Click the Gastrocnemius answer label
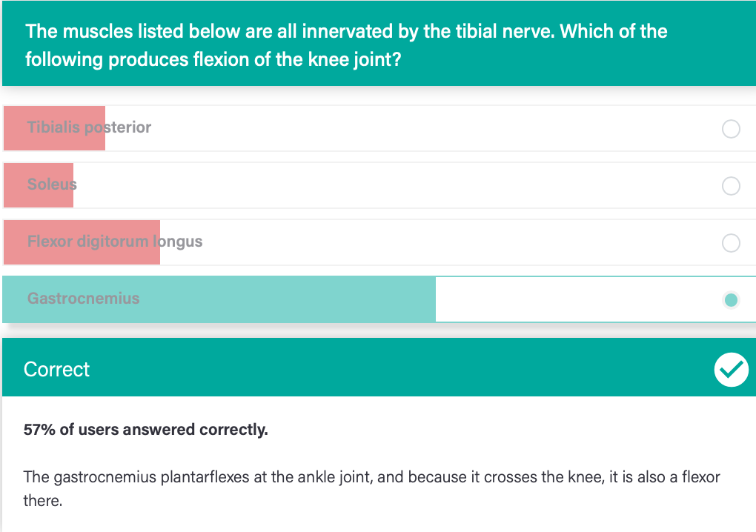The width and height of the screenshot is (756, 532). click(x=84, y=299)
